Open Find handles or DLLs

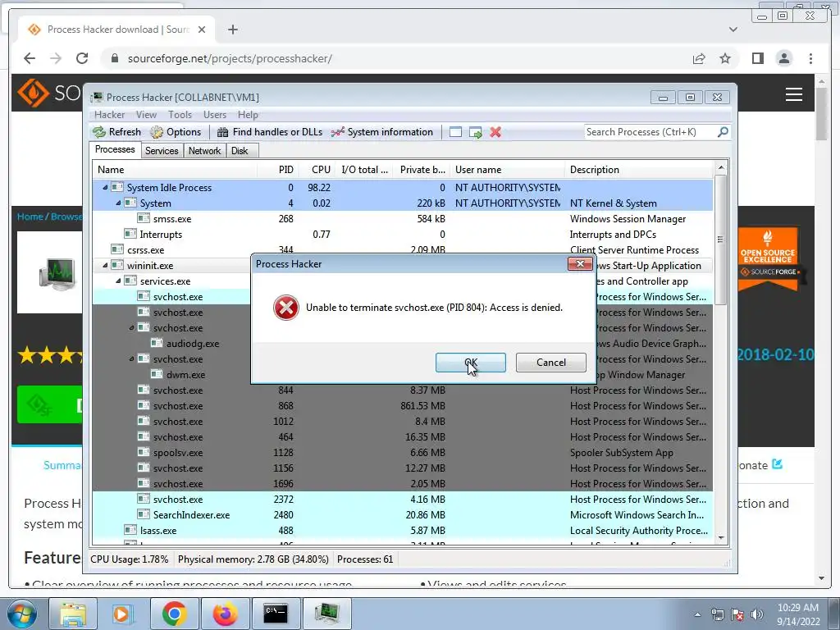(x=269, y=132)
